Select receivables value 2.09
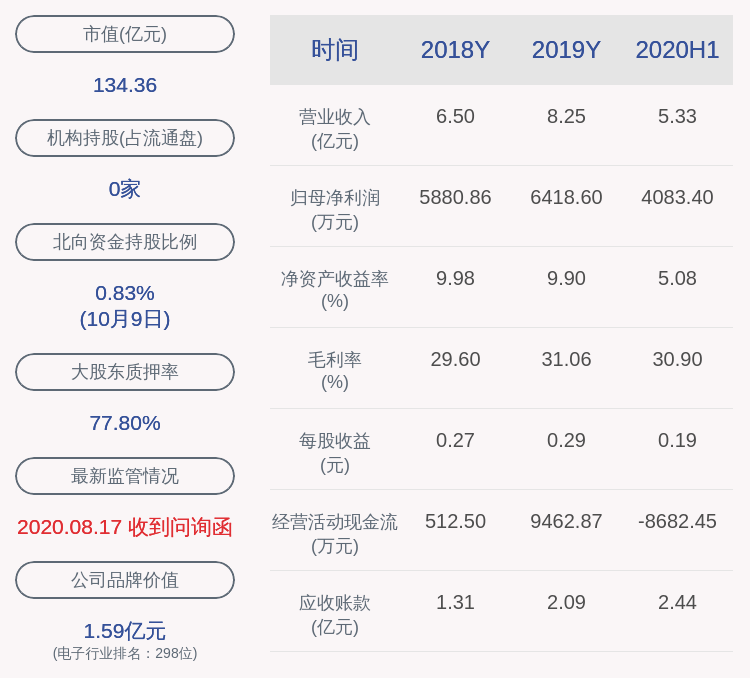 click(x=566, y=601)
